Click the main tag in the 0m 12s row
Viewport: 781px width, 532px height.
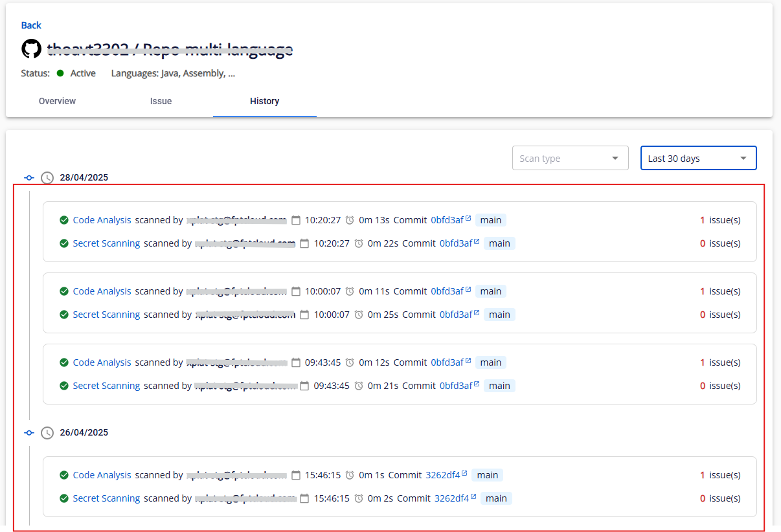491,362
